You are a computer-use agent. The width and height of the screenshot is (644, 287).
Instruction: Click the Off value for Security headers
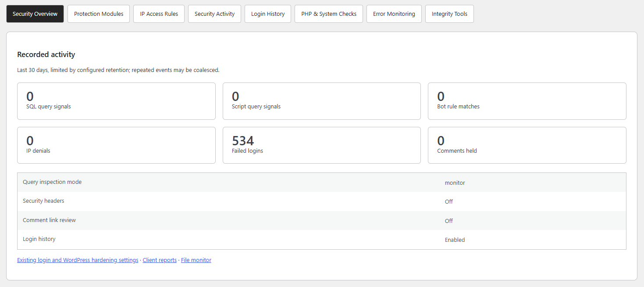click(449, 202)
